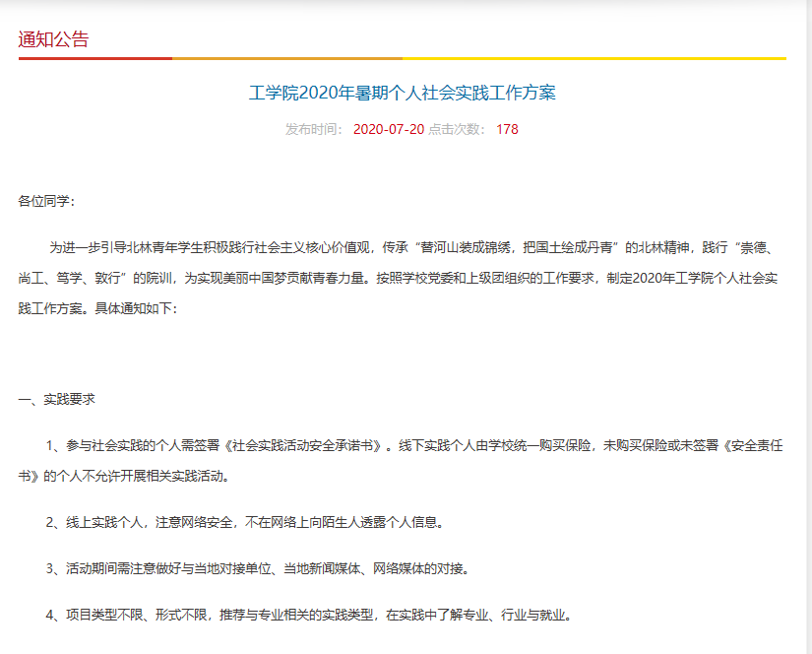The image size is (812, 654).
Task: Click the "发布时间：" label
Action: click(x=315, y=129)
